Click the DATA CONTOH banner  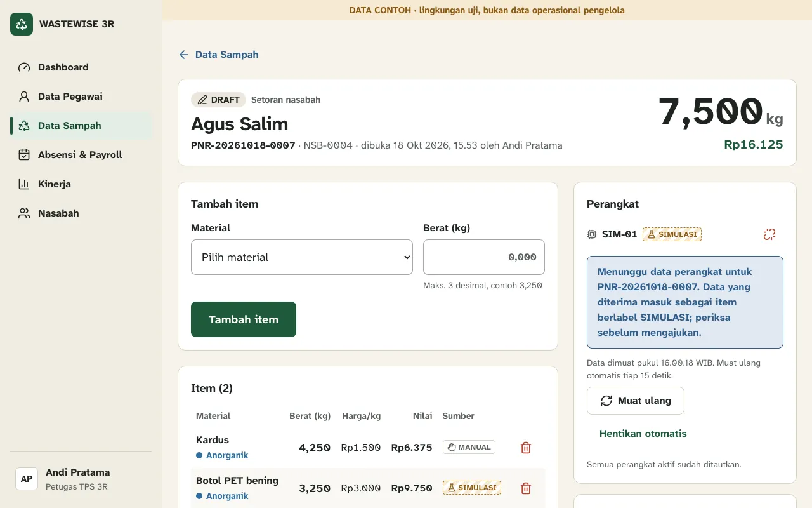[x=487, y=10]
